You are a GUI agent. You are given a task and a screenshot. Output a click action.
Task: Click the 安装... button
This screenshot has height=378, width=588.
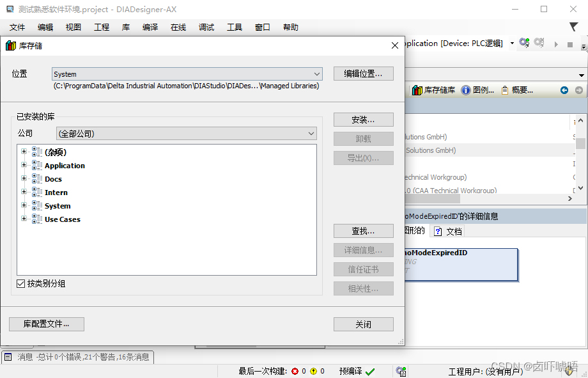coord(364,120)
